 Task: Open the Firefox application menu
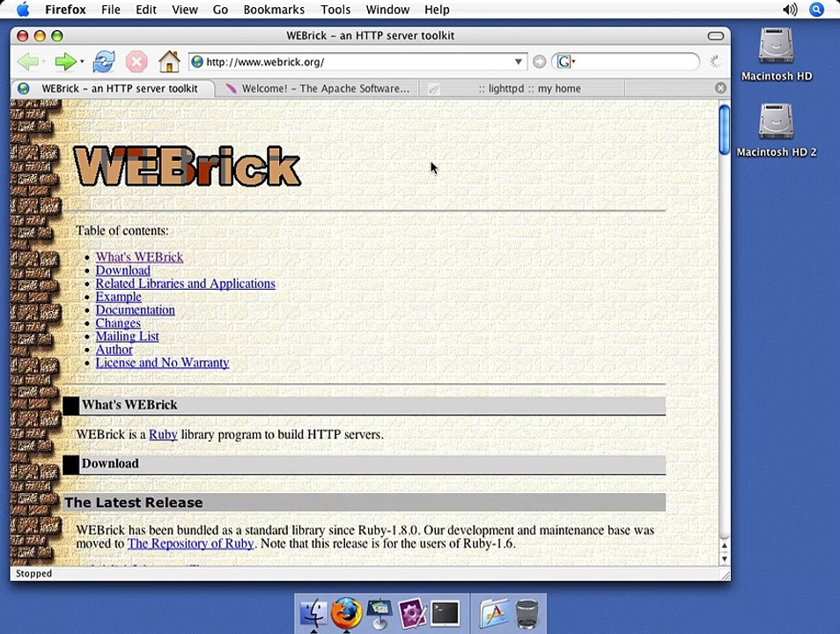pos(65,10)
